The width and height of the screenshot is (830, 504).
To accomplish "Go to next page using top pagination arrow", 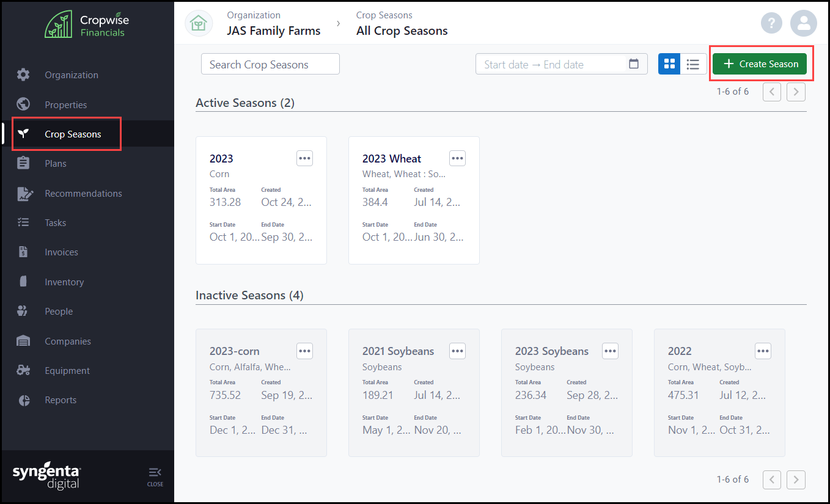I will coord(796,92).
